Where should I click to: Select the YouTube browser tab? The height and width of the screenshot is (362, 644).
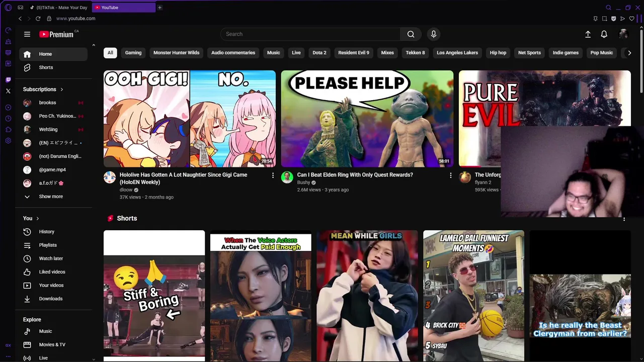tap(124, 8)
